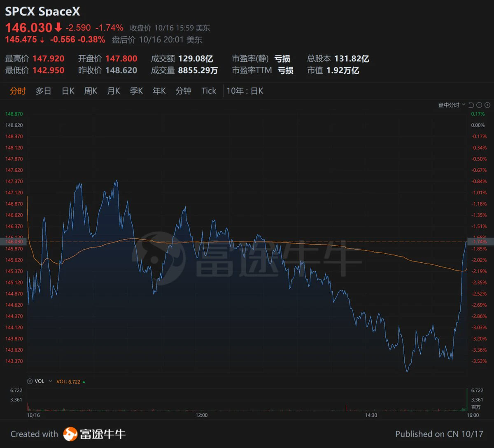Remove the VOL indicator with its X icon
Image resolution: width=494 pixels, height=448 pixels.
[29, 381]
